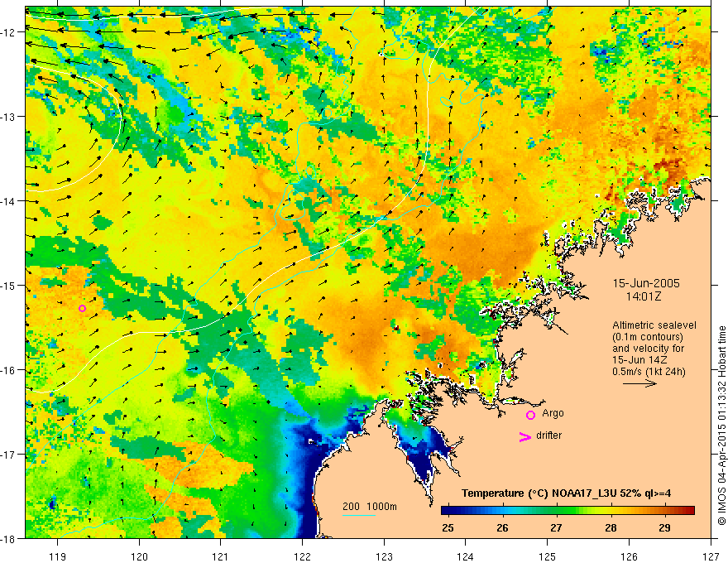Click the vertical IMOS copyright timestamp text
The width and height of the screenshot is (728, 563).
[x=721, y=426]
